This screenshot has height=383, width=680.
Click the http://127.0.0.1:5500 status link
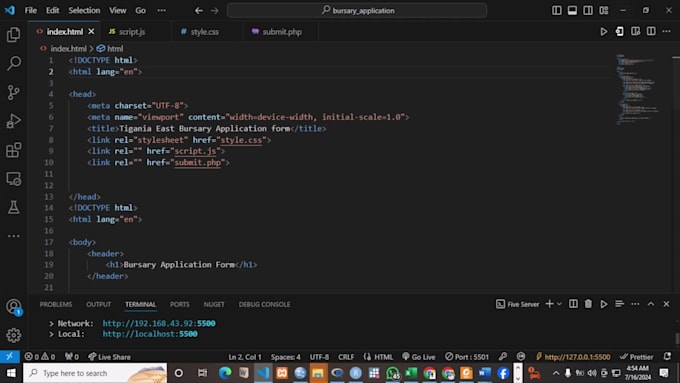[573, 357]
